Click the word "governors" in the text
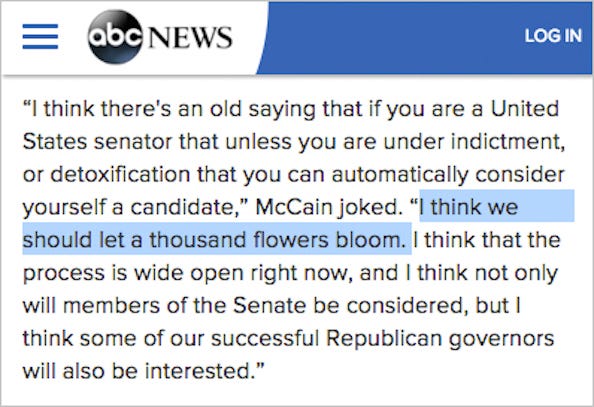Image resolution: width=594 pixels, height=407 pixels. pos(502,339)
